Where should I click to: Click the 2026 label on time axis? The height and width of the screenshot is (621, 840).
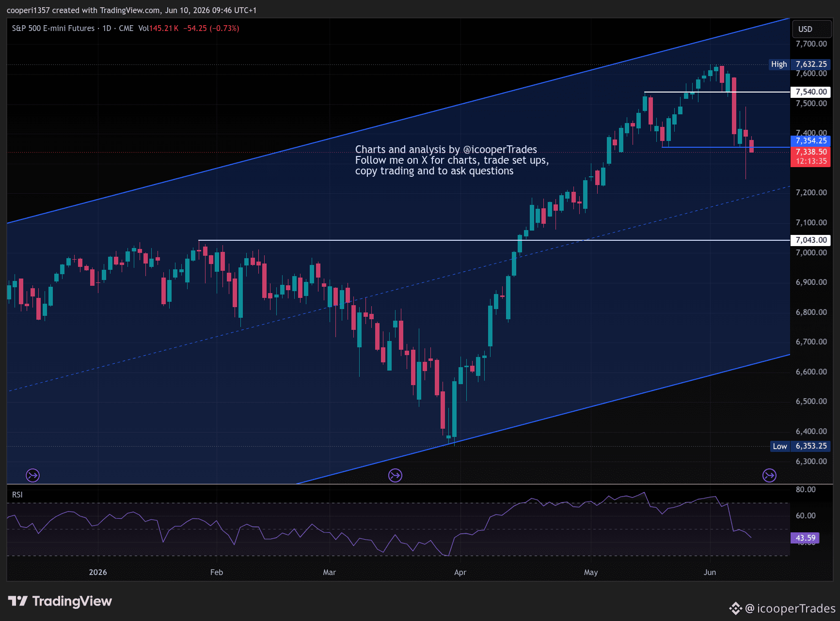98,572
